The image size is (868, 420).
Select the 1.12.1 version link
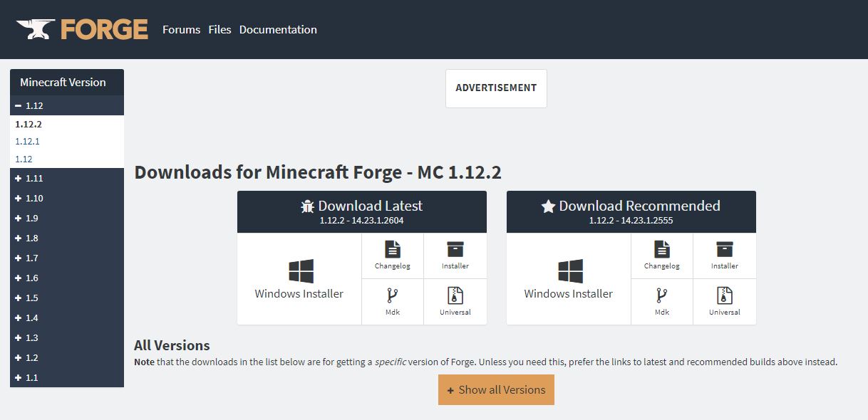pyautogui.click(x=27, y=142)
